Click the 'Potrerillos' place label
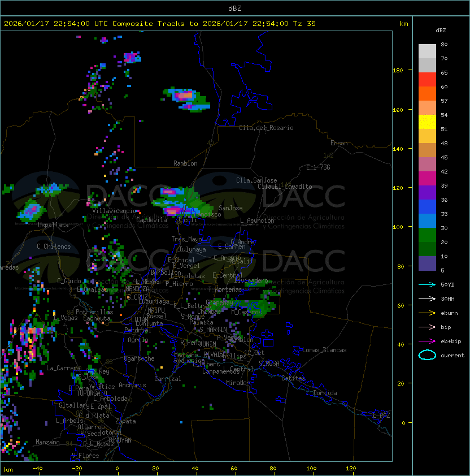This screenshot has height=476, width=470. (x=94, y=312)
